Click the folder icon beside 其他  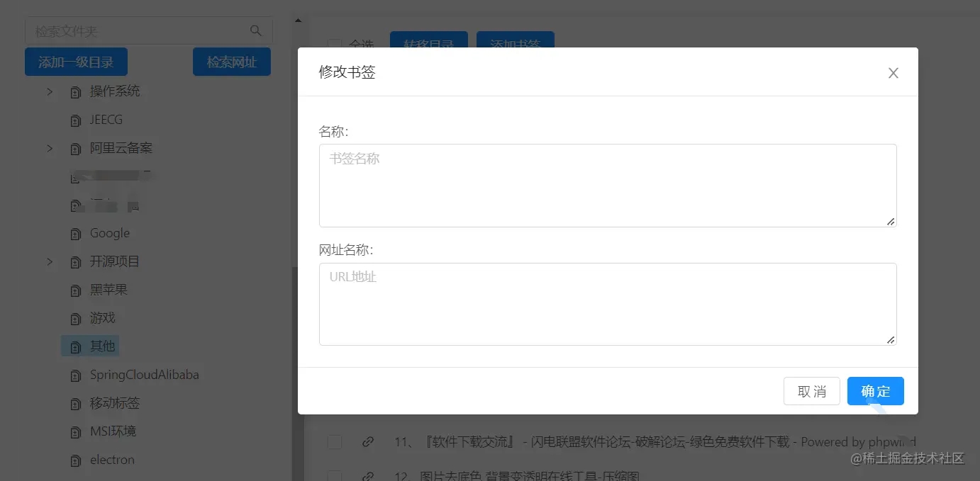pyautogui.click(x=76, y=347)
